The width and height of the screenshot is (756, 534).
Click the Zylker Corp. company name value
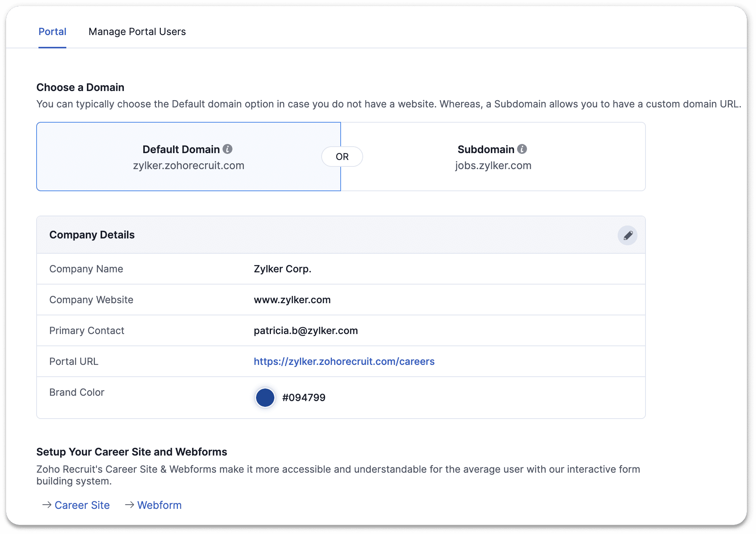(x=282, y=269)
